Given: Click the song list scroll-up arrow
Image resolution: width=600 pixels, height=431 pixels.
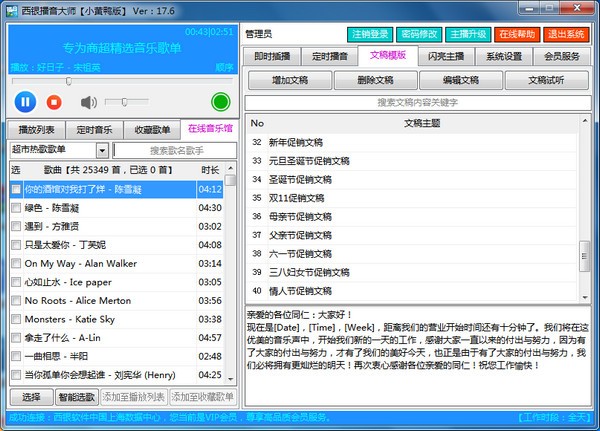Looking at the screenshot, I should click(230, 168).
